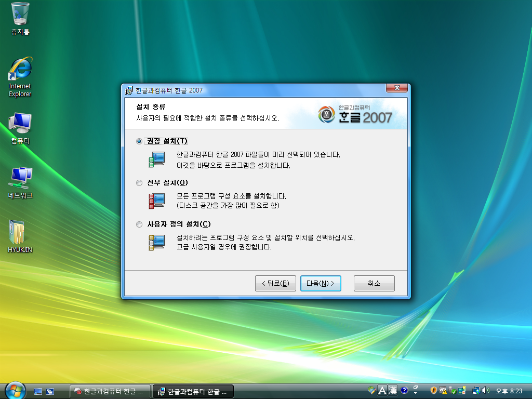Viewport: 532px width, 399px height.
Task: Cancel setup with the 취소 button
Action: tap(374, 283)
